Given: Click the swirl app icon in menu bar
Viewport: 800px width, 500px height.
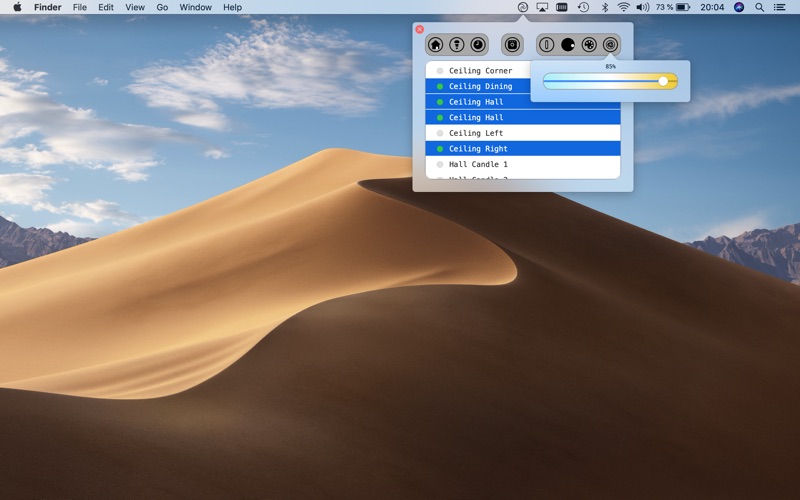Looking at the screenshot, I should click(x=522, y=7).
